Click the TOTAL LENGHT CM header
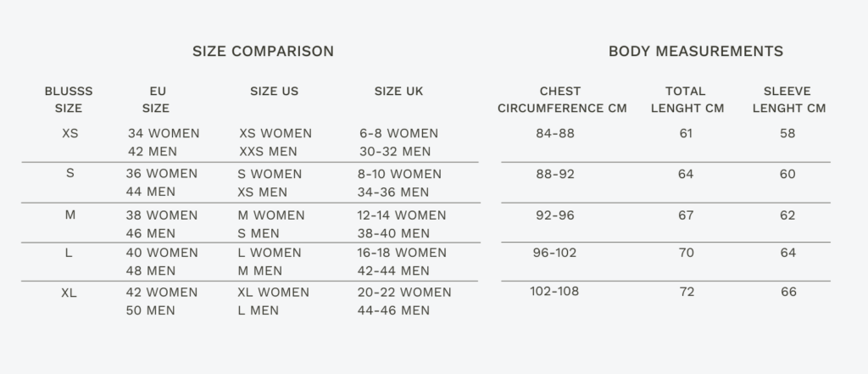 (685, 99)
